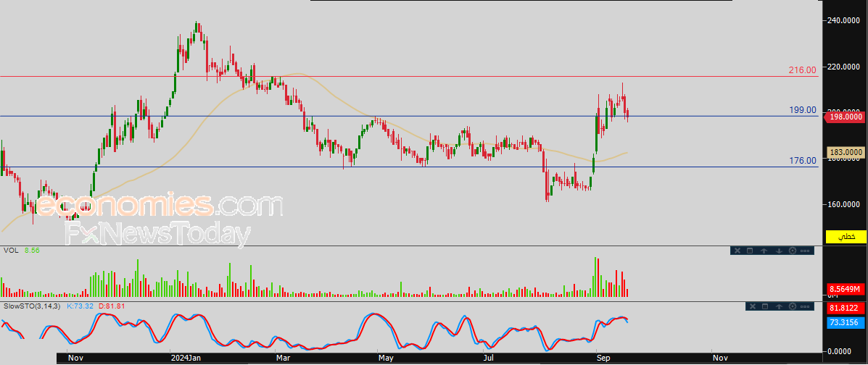Select the 176.00 support line label

(803, 161)
